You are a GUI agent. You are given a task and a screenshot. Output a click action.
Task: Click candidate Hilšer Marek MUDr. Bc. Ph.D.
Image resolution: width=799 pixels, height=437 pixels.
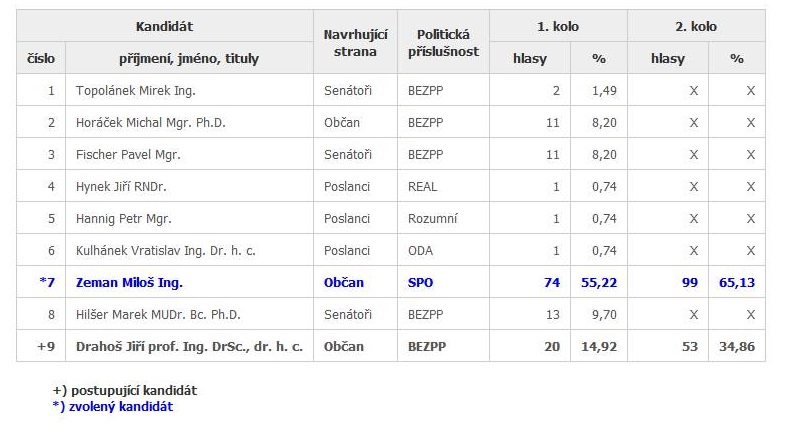coord(158,315)
